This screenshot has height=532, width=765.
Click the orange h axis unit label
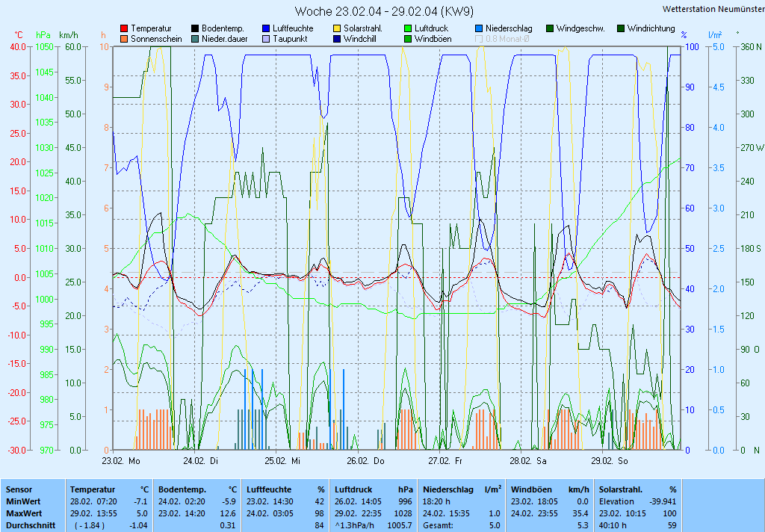coord(103,35)
